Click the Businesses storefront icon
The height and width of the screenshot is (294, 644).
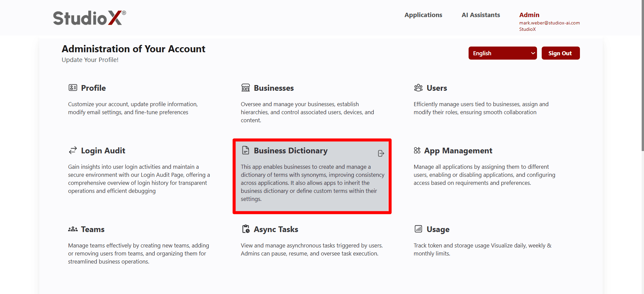(x=246, y=88)
